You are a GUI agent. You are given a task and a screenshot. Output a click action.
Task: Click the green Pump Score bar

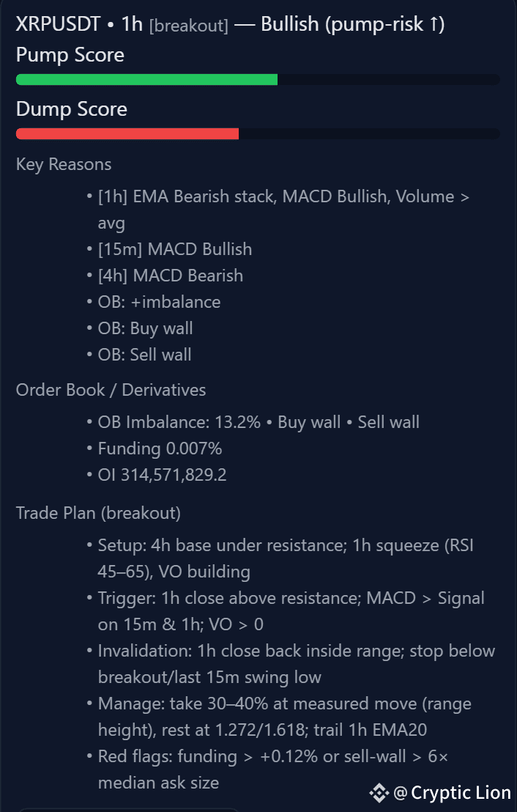point(147,79)
